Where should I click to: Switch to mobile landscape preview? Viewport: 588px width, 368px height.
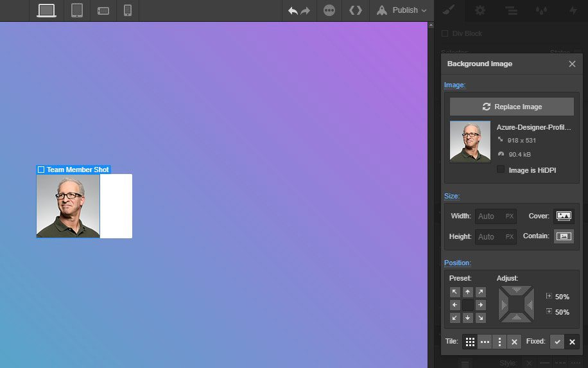[x=103, y=10]
